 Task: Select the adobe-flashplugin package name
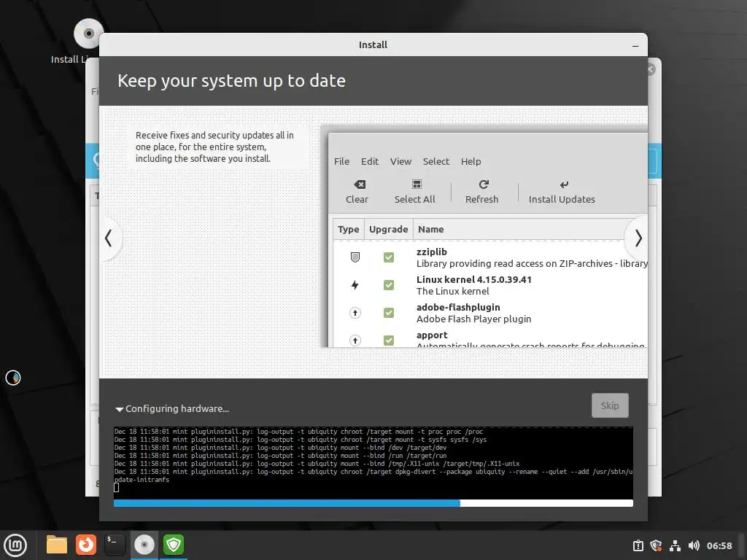click(458, 307)
